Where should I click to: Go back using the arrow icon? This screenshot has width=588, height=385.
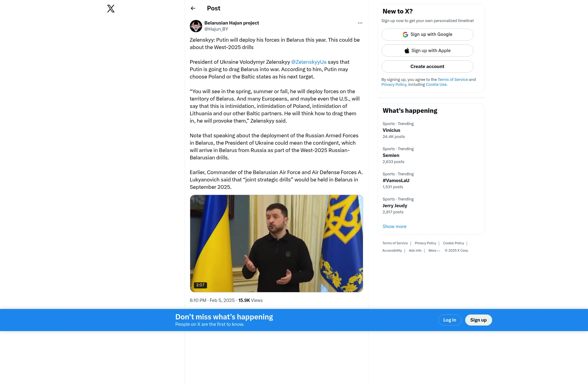(x=193, y=8)
